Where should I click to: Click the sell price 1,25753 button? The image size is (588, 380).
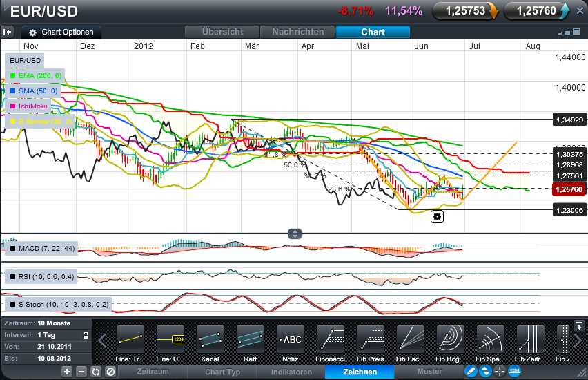click(x=466, y=11)
